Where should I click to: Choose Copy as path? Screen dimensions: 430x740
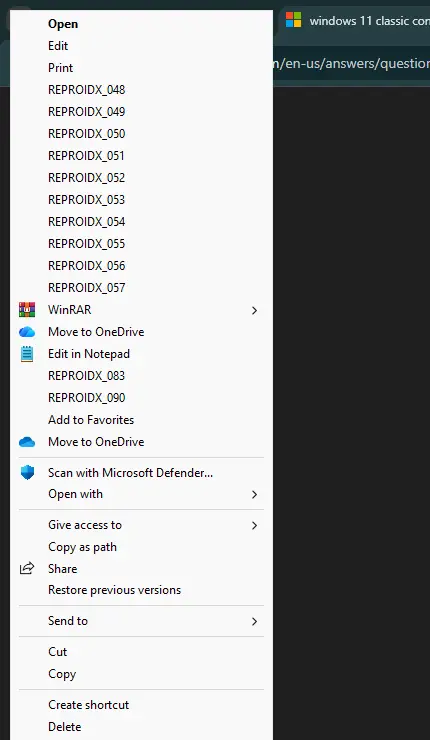[141, 547]
